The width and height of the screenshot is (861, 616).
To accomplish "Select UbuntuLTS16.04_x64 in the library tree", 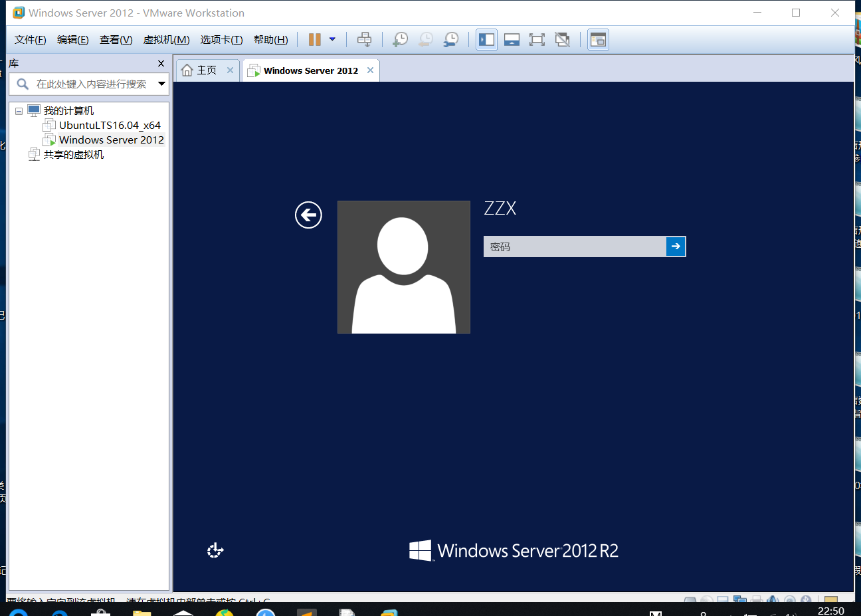I will 108,125.
